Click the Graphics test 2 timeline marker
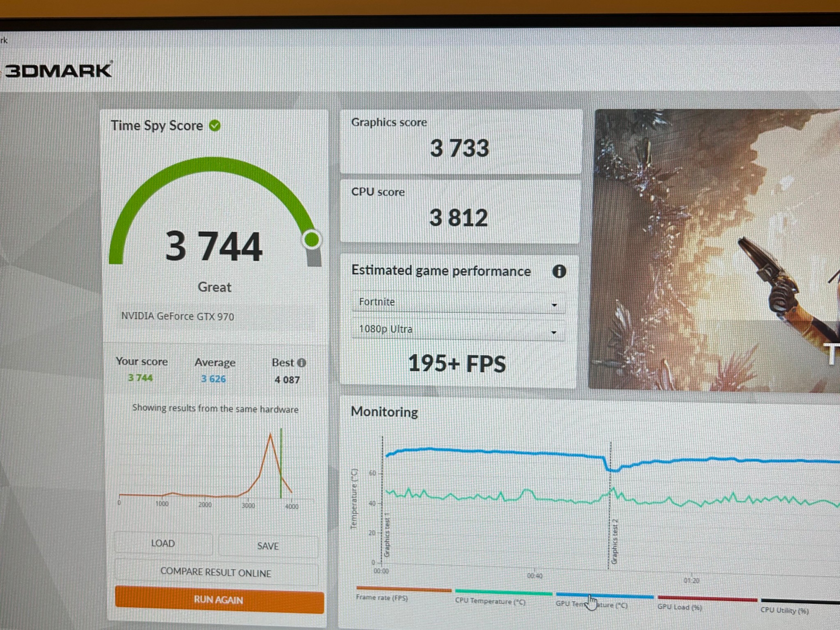 pos(614,541)
